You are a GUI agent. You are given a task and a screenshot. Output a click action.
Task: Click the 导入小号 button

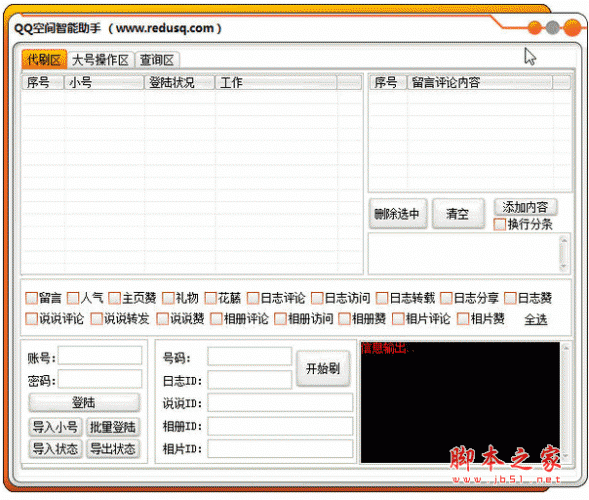point(56,427)
